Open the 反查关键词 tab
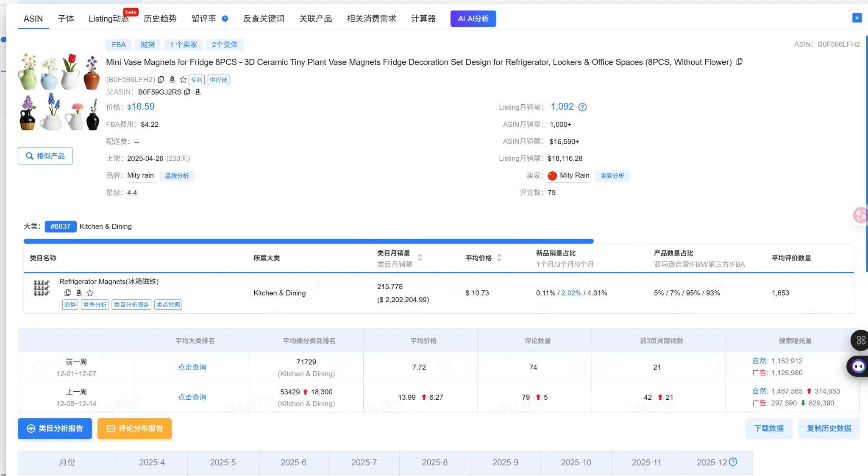This screenshot has width=868, height=476. coord(264,19)
